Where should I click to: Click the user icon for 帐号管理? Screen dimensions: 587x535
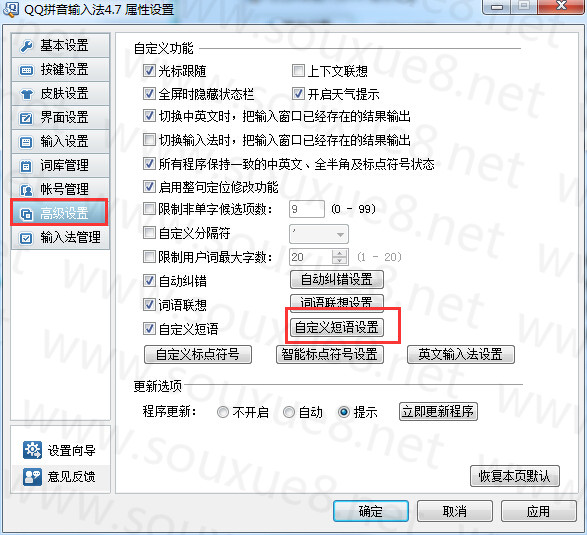point(26,190)
